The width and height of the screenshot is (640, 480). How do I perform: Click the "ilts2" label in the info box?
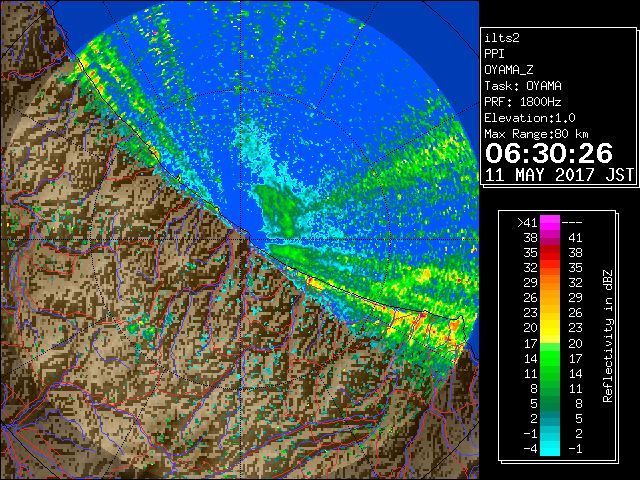502,38
